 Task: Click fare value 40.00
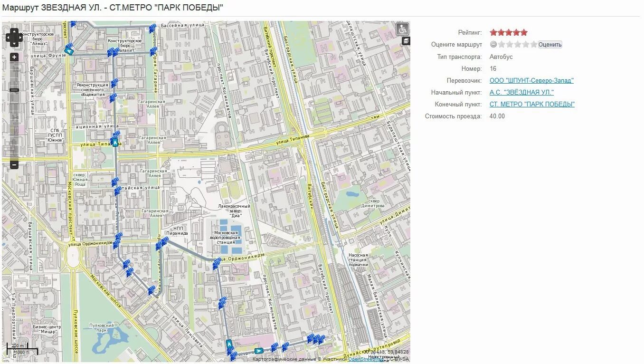497,116
